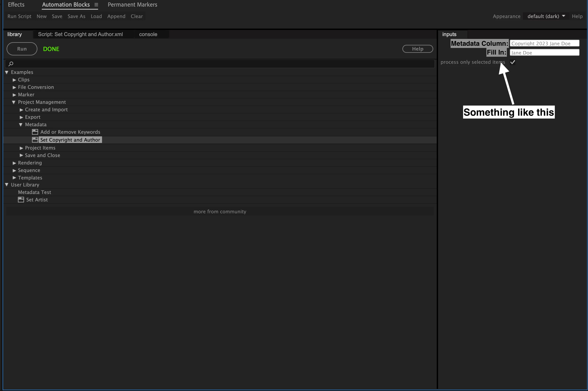This screenshot has height=391, width=588.
Task: Click New in the toolbar
Action: coord(42,16)
